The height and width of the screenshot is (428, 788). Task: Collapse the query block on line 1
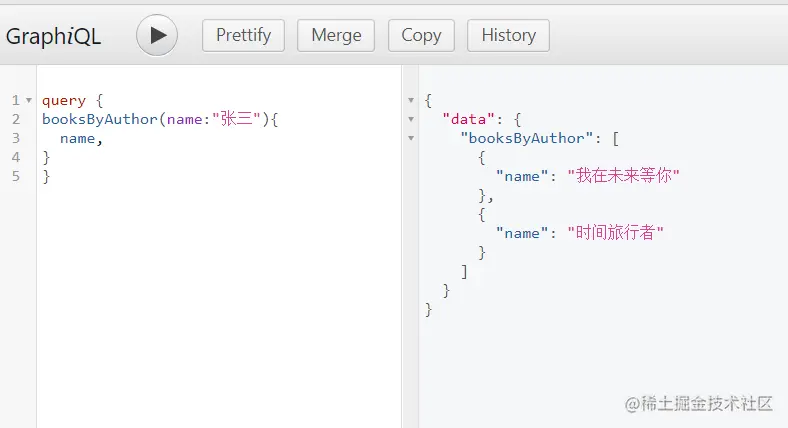(28, 101)
